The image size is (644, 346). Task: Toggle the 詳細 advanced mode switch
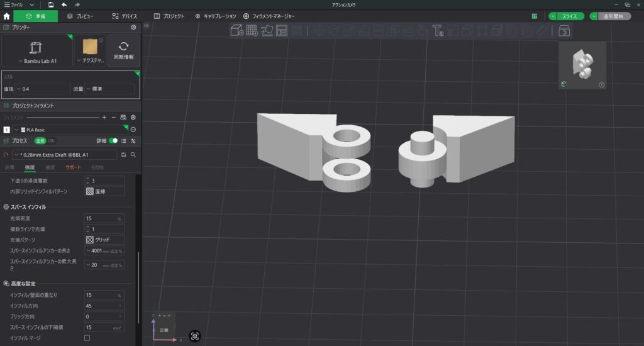click(113, 140)
